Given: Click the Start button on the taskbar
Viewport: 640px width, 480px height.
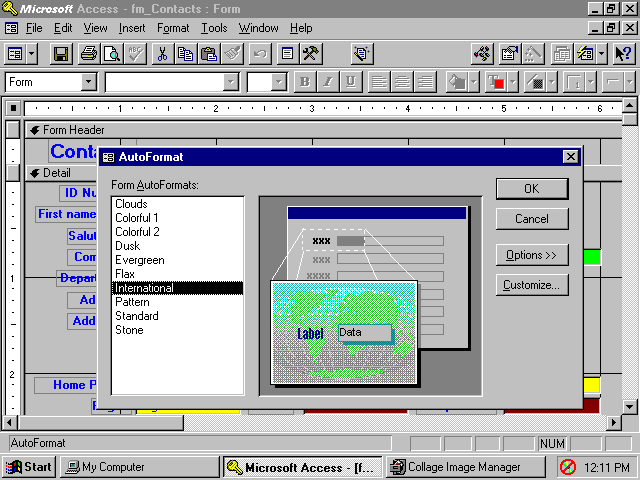Looking at the screenshot, I should (x=29, y=467).
